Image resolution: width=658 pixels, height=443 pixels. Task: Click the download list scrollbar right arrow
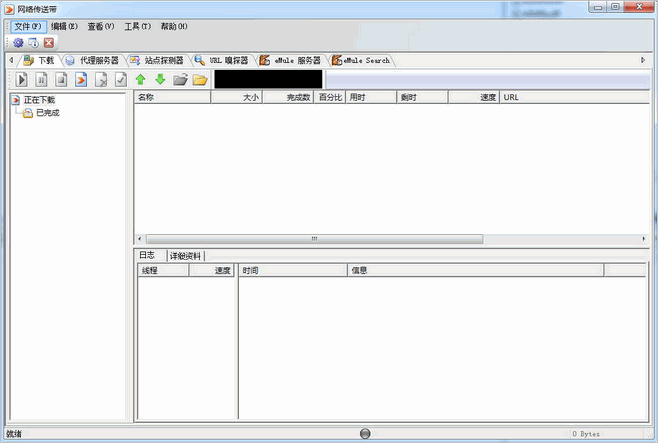[x=644, y=239]
